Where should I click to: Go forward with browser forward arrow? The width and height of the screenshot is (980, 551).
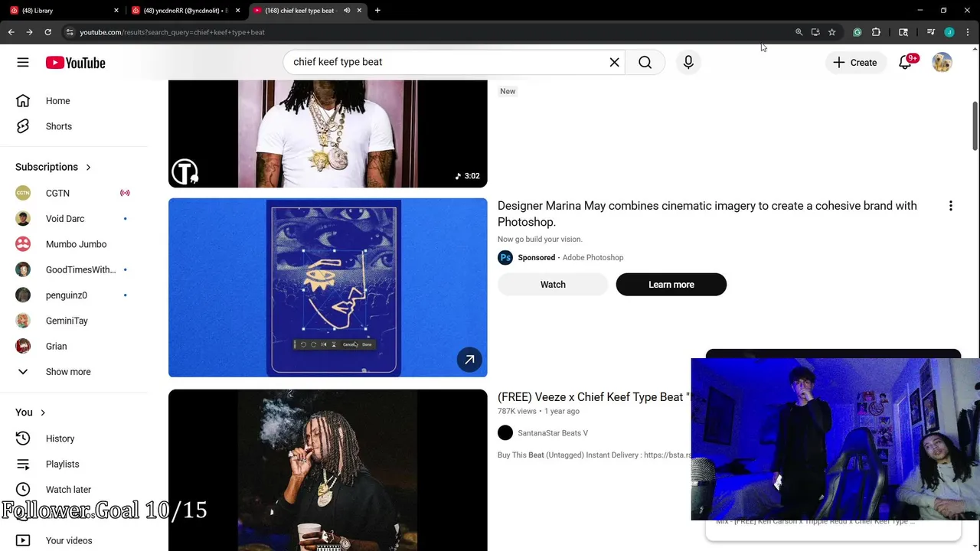[x=29, y=32]
